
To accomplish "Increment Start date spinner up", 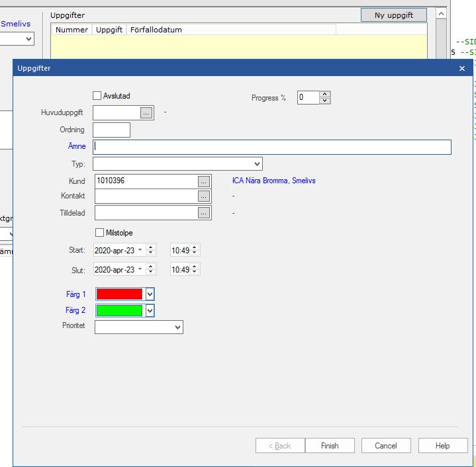I will click(150, 247).
